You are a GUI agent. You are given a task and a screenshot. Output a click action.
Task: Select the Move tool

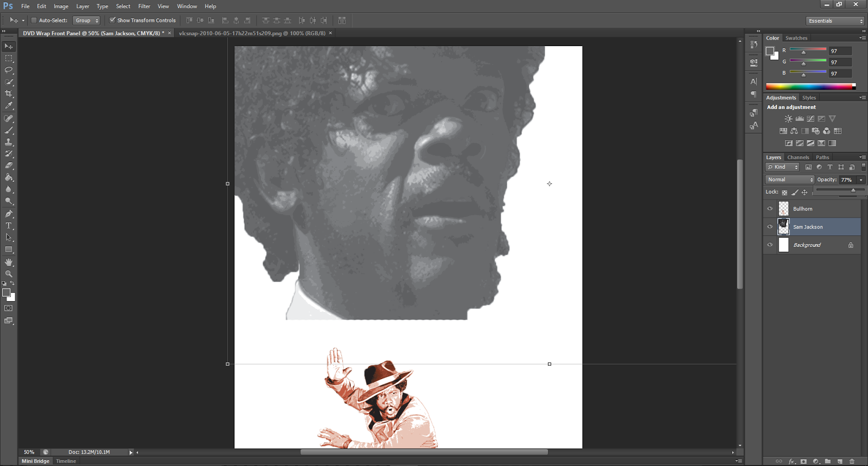tap(9, 46)
